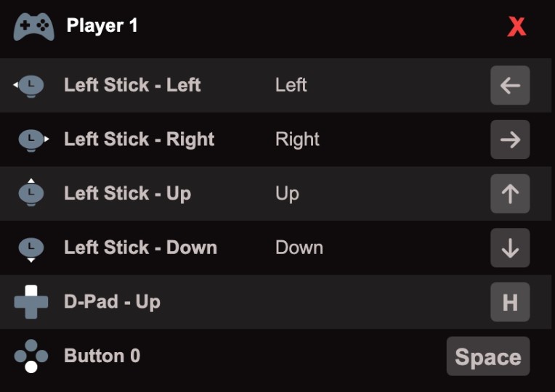Select the Left Stick - Up row label
Viewport: 555px width, 392px height.
point(127,194)
